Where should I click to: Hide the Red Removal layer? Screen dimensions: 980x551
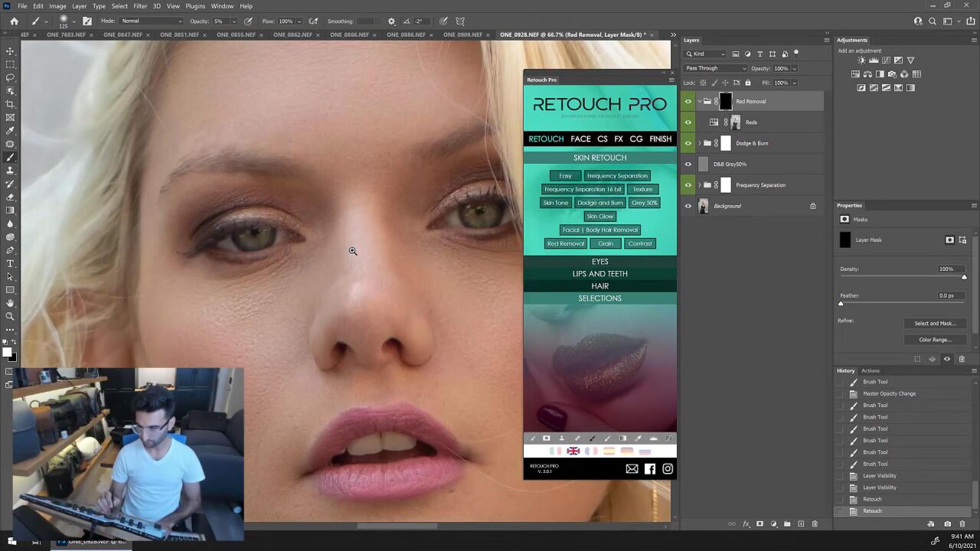point(688,101)
